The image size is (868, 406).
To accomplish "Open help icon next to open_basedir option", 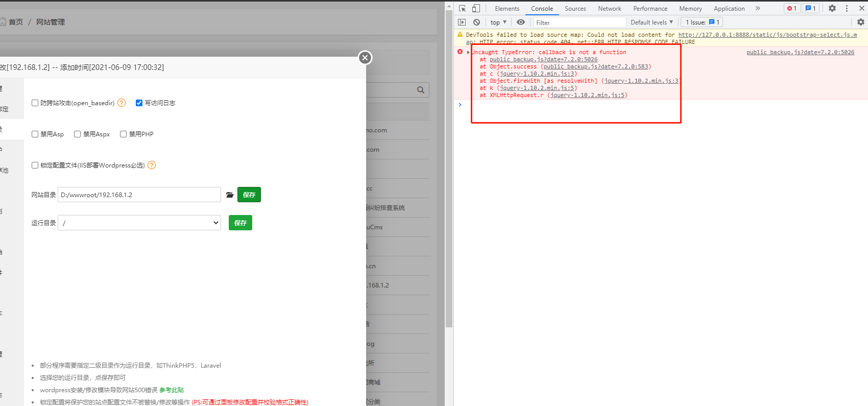I will [122, 103].
